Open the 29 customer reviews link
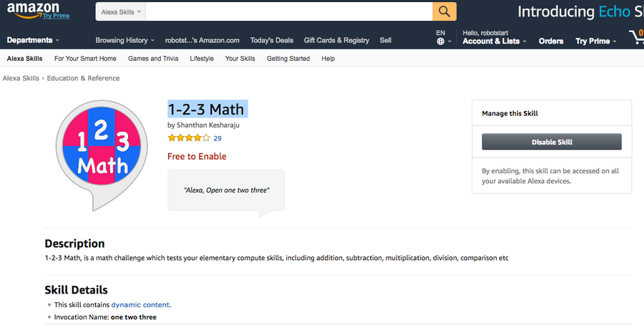The height and width of the screenshot is (328, 644). click(x=218, y=138)
